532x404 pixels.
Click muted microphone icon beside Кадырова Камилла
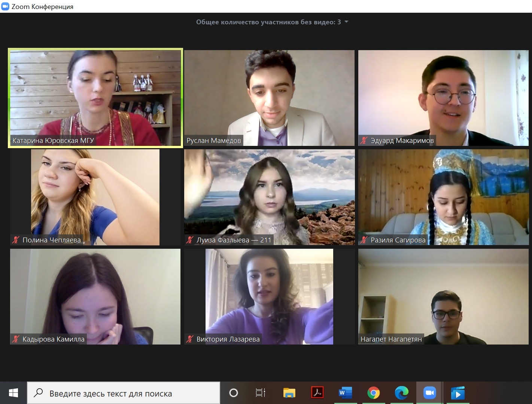pos(16,339)
